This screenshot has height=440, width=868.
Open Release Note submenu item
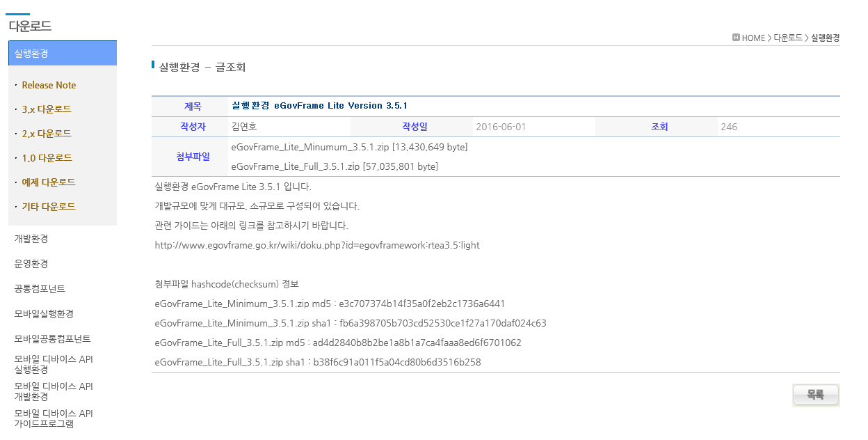coord(49,85)
